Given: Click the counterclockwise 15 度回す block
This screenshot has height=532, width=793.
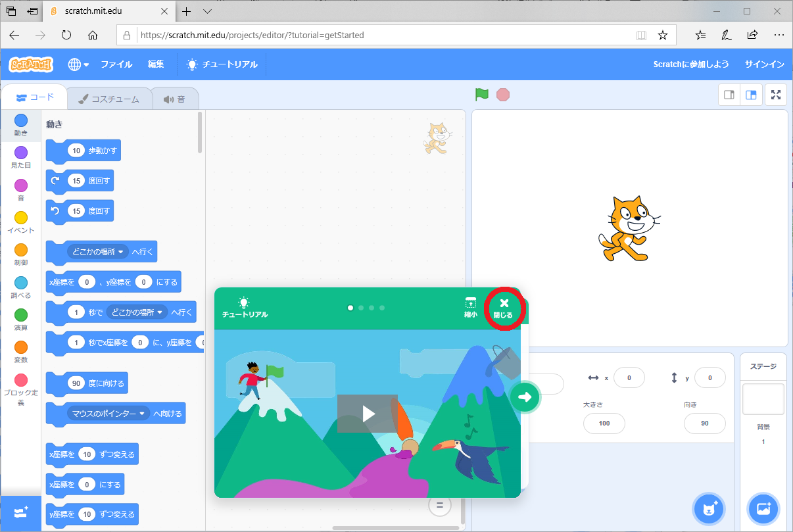Looking at the screenshot, I should point(80,211).
